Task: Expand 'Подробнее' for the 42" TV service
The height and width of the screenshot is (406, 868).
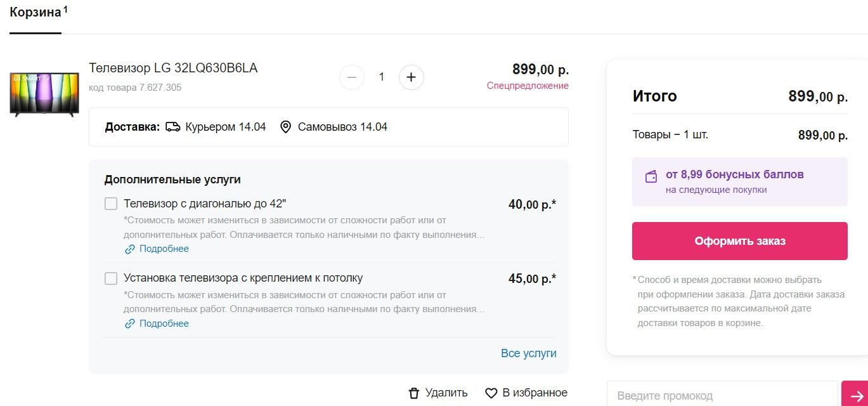Action: 164,249
